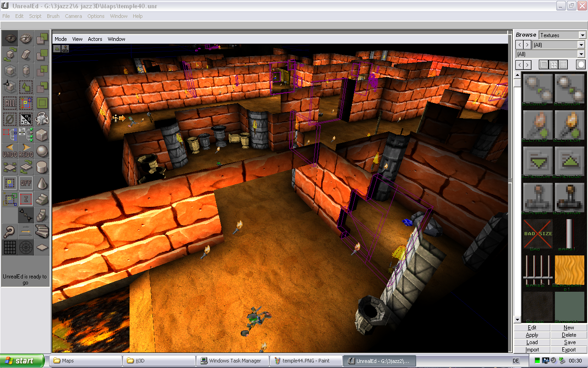Screen dimensions: 588x368
Task: Open the Maps folder taskbar button
Action: pos(86,361)
